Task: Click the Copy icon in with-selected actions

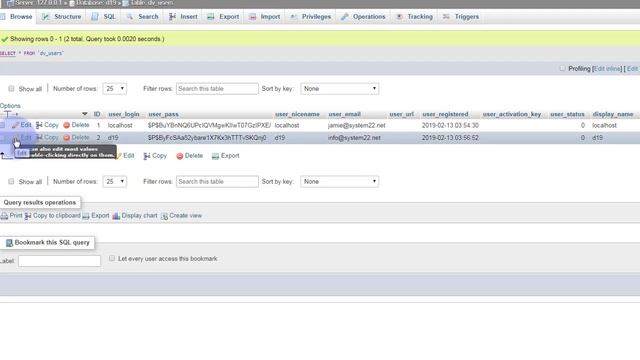Action: click(147, 156)
